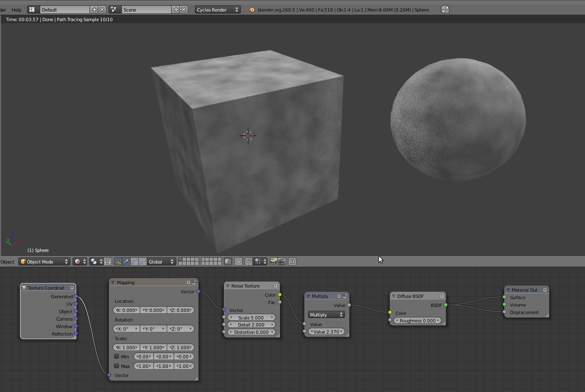The image size is (585, 392).
Task: Toggle lock layers to scene icon
Action: tap(228, 261)
